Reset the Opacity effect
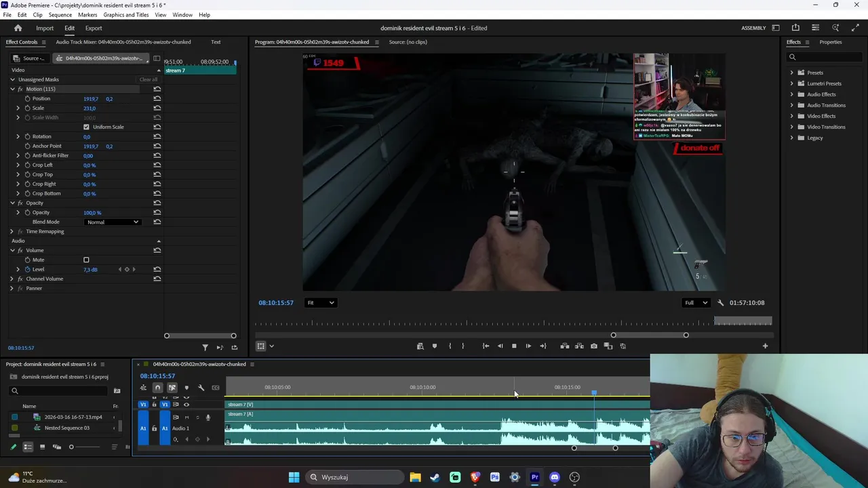 [x=157, y=203]
